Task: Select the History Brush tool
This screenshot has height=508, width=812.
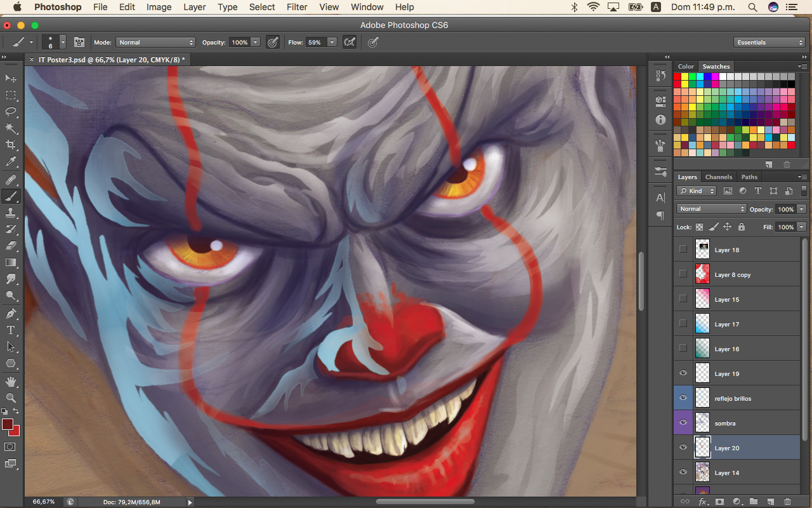Action: pos(11,229)
